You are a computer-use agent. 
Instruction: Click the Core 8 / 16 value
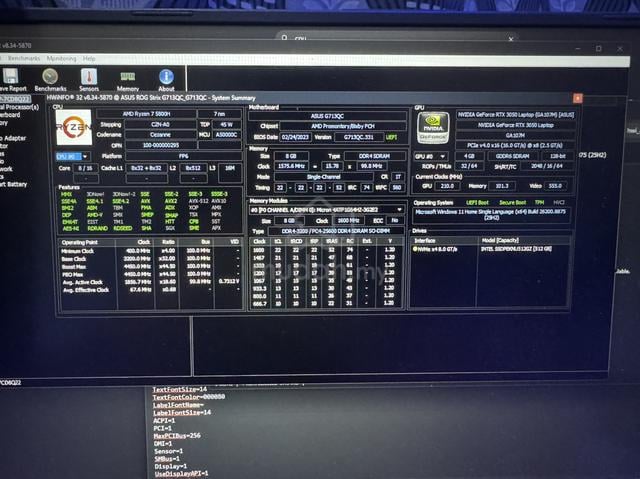tap(85, 168)
